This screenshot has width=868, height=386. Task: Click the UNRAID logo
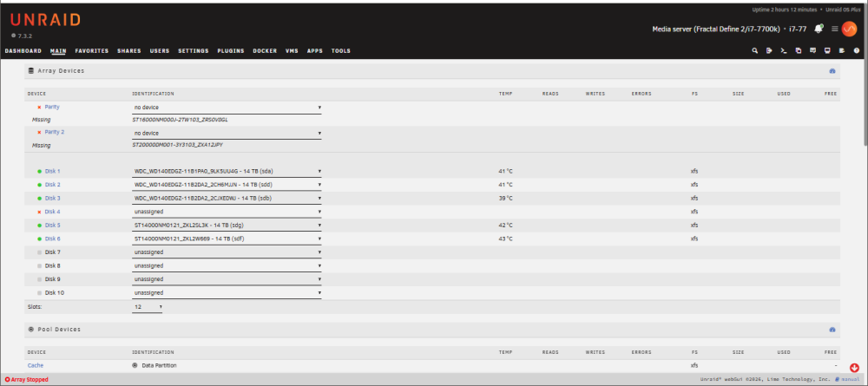[x=45, y=21]
